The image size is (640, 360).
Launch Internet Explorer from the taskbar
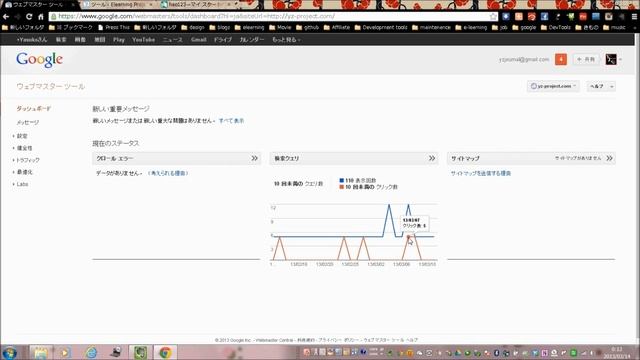91,352
